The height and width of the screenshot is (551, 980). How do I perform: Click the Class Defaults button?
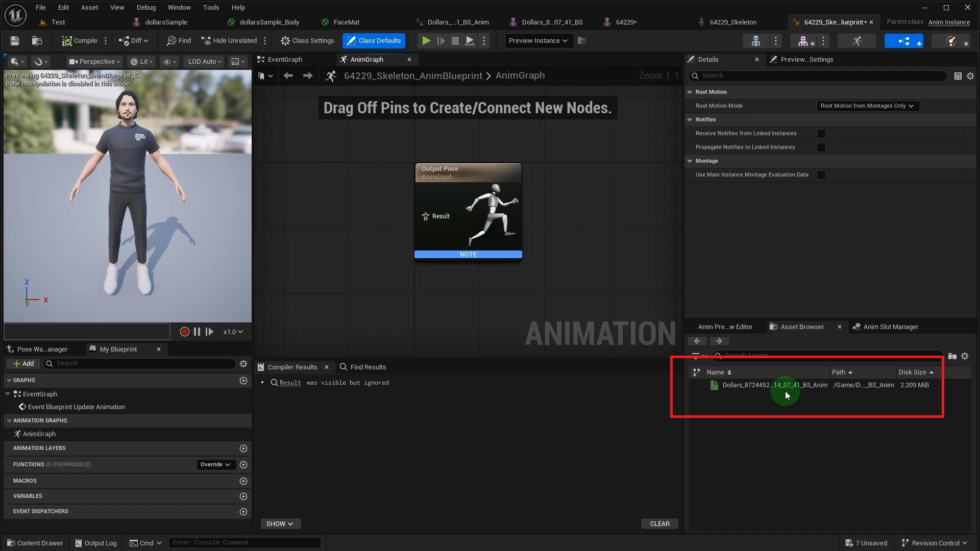tap(374, 40)
